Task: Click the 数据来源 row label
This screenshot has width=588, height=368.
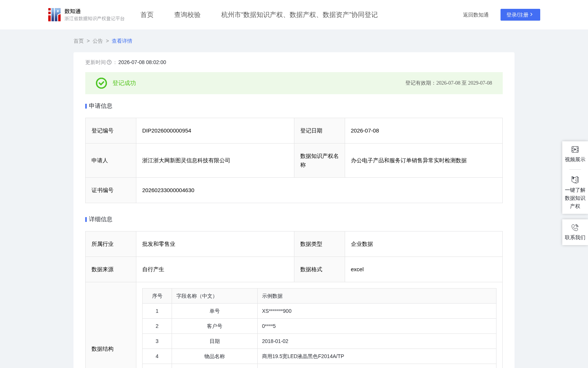Action: click(103, 269)
